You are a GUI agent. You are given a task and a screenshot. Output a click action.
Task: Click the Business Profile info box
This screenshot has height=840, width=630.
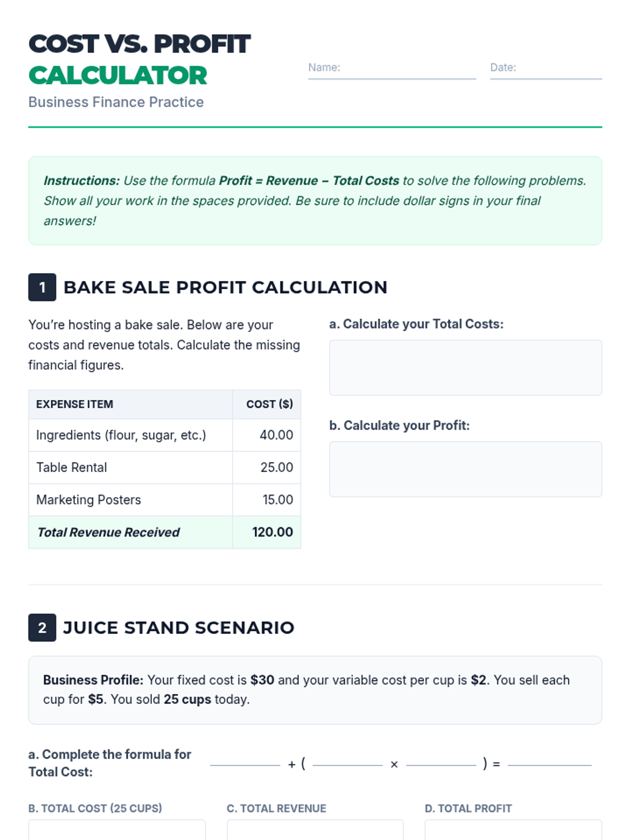[x=315, y=690]
